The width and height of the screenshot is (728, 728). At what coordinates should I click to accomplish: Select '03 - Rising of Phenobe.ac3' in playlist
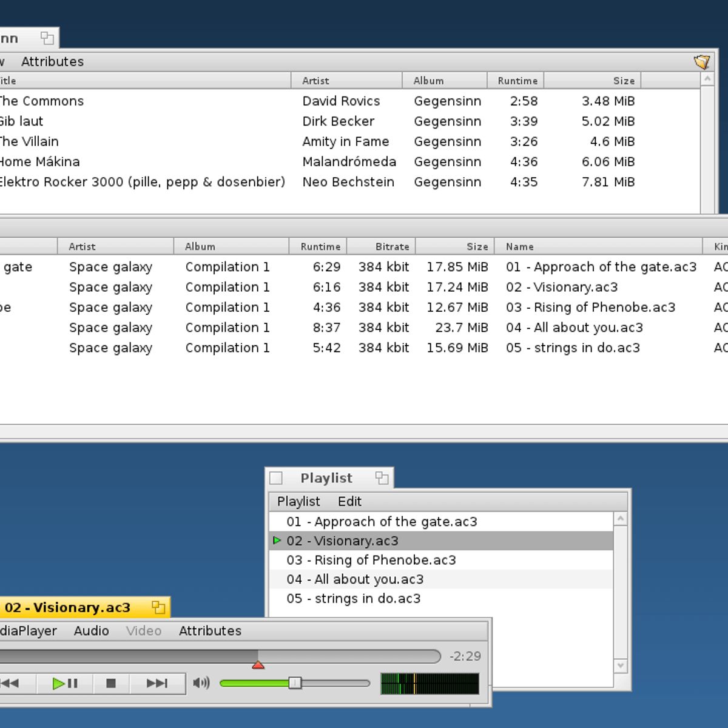[x=371, y=560]
